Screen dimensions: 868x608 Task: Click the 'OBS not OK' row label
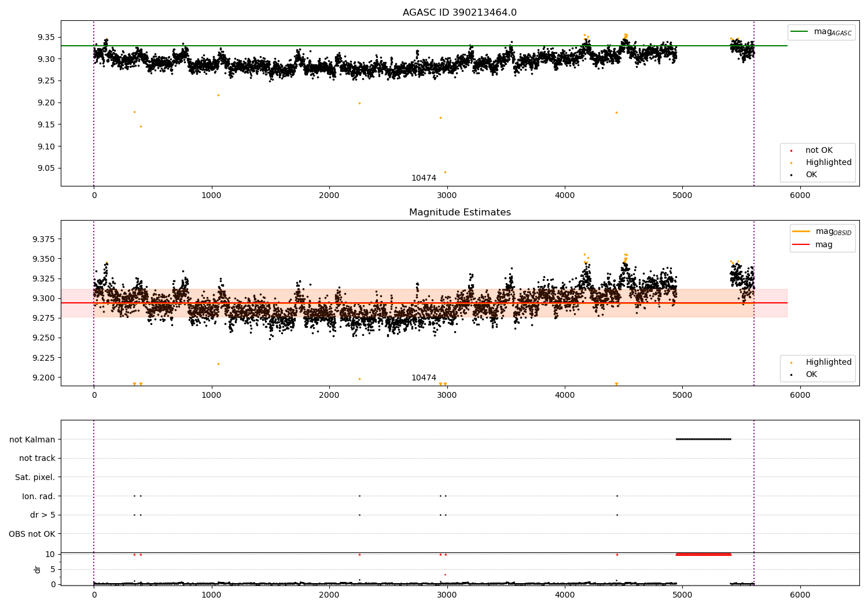(32, 534)
